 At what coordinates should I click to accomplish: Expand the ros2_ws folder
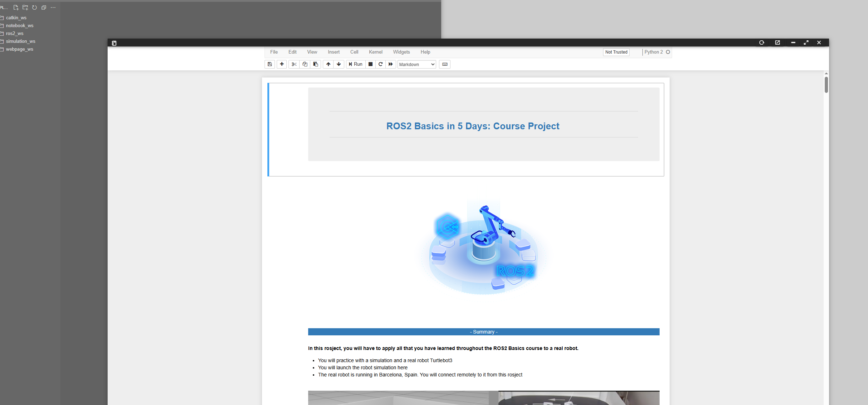click(x=15, y=34)
